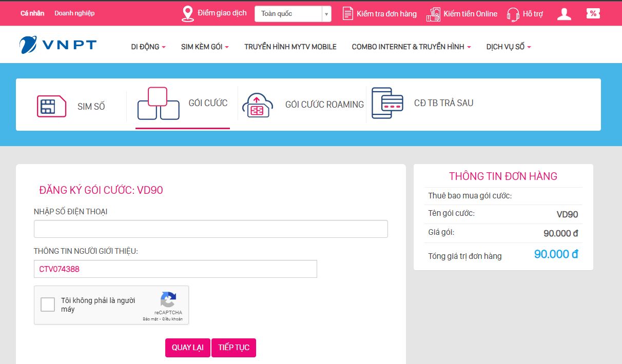Open Truyền hình MyTV Mobile menu item

[x=290, y=47]
